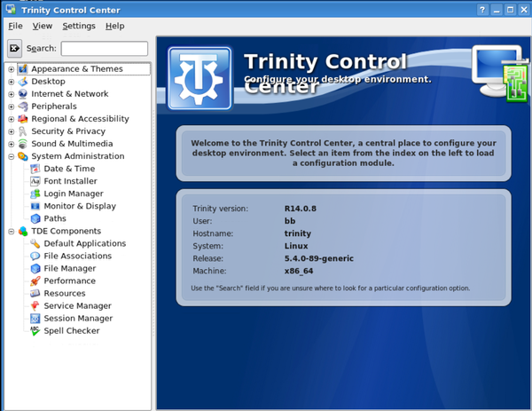Click the Regional & Accessibility flag icon
The image size is (532, 411).
[23, 119]
